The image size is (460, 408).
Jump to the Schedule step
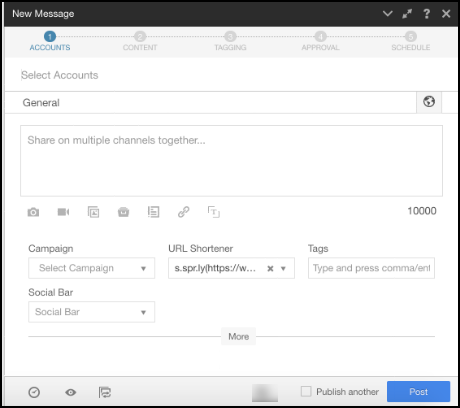pos(411,41)
